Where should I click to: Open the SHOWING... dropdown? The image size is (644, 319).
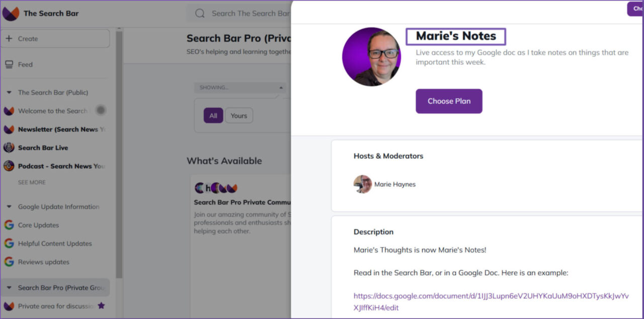point(240,88)
